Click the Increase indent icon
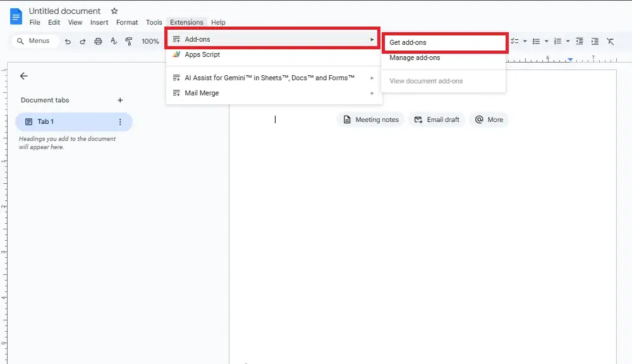Screen dimensions: 632x364 (595, 41)
